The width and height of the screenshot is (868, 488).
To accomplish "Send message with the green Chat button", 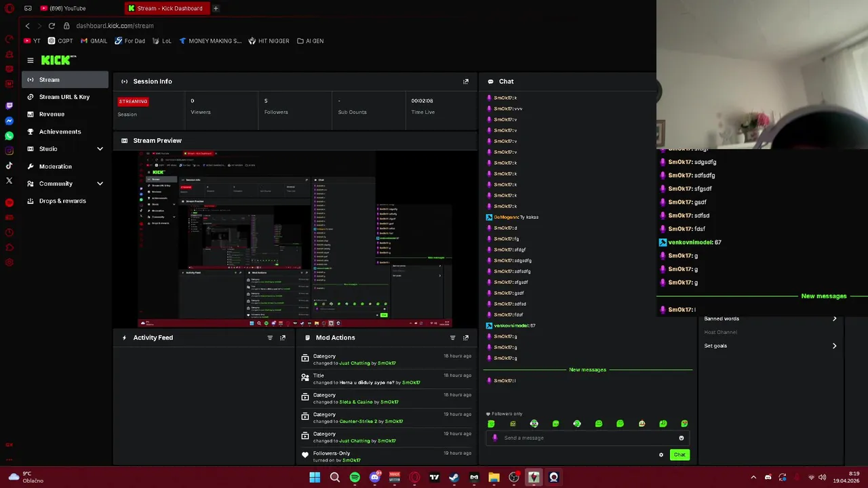I will tap(679, 455).
